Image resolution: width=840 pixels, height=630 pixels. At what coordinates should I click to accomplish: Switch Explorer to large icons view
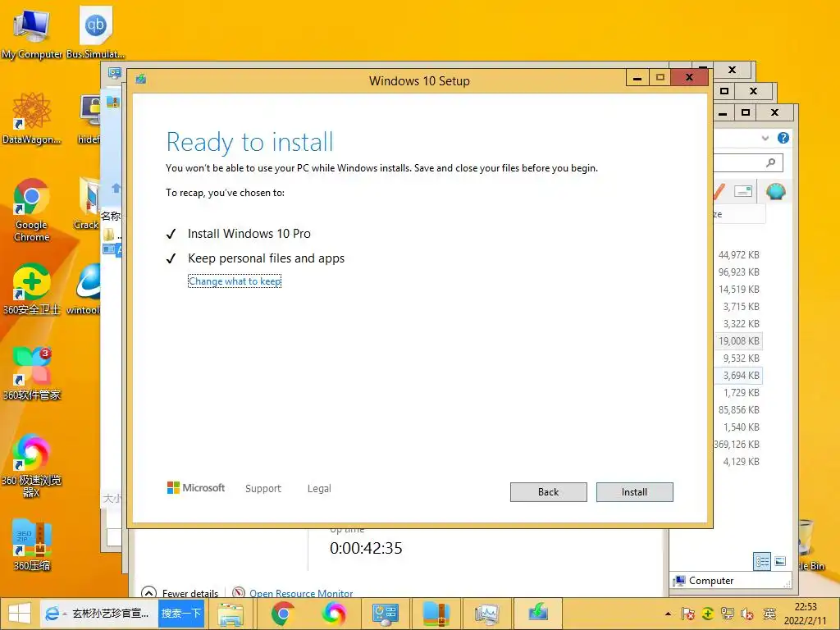(x=780, y=561)
